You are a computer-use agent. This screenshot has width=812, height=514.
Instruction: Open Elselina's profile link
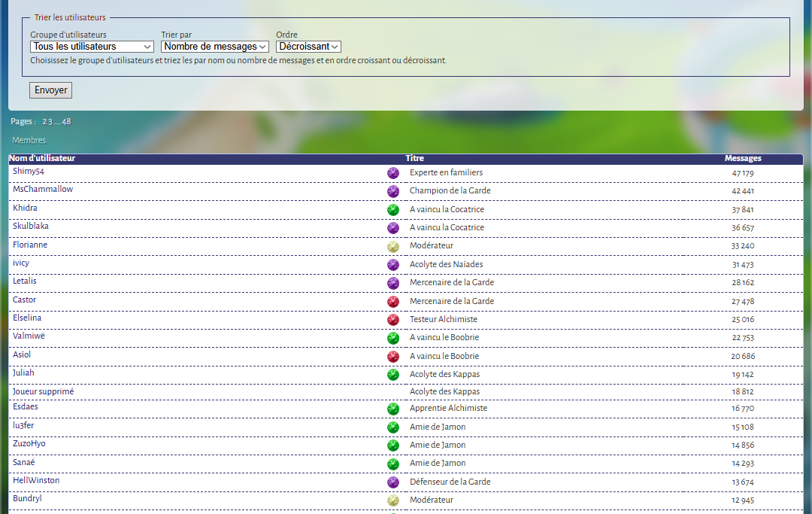(27, 318)
